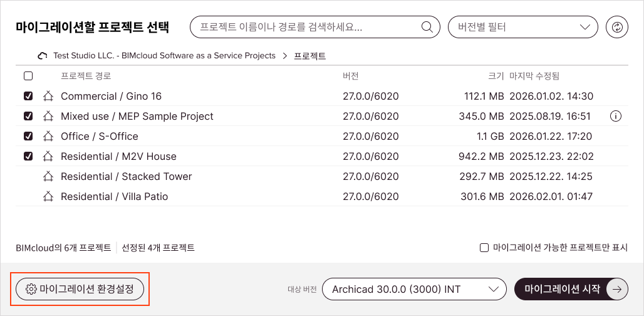Select the Commercial / Gino 16 project name
The image size is (644, 316).
[x=112, y=96]
